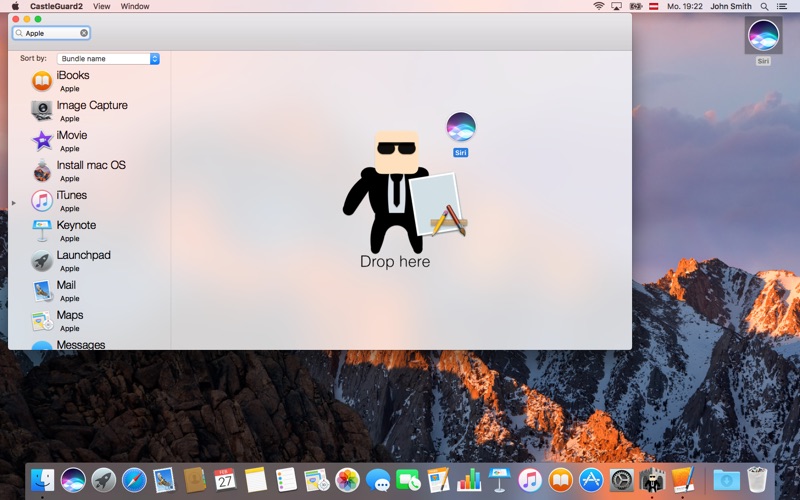Open Pages from the Dock
This screenshot has width=800, height=500.
coord(438,480)
